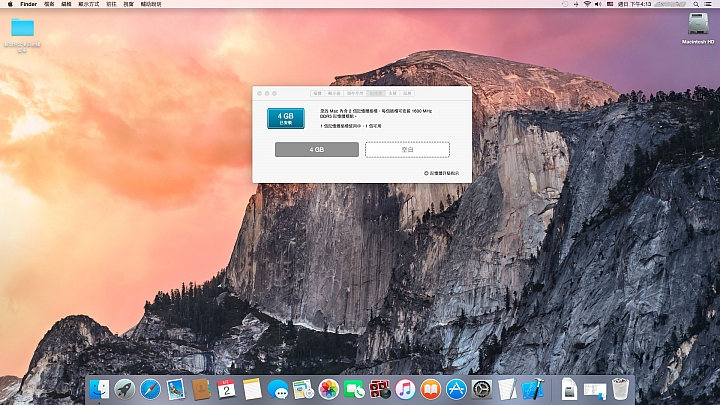This screenshot has height=405, width=720.
Task: Open the 顯示方式 (View) menu
Action: (89, 4)
